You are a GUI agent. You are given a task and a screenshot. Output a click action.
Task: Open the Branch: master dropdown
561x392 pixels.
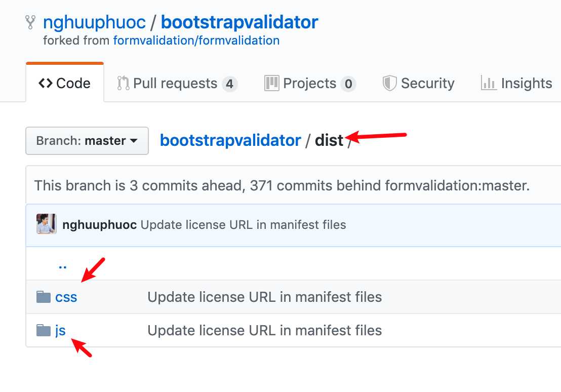(x=87, y=141)
